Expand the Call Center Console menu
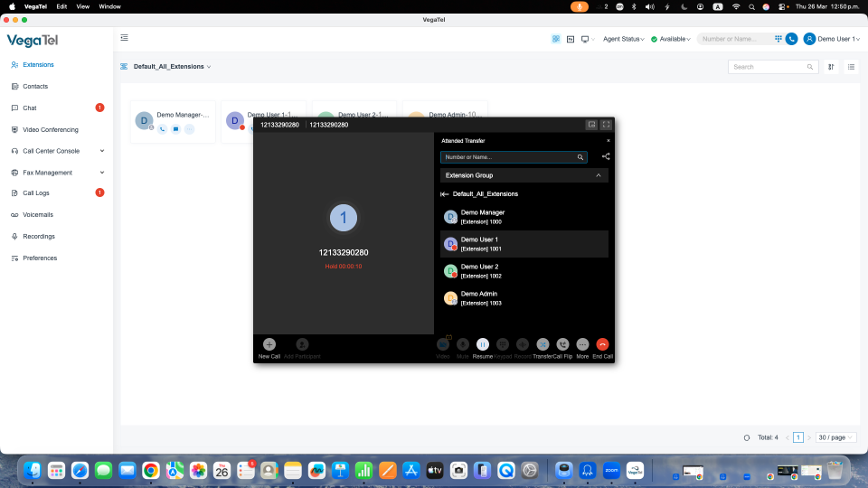 57,151
